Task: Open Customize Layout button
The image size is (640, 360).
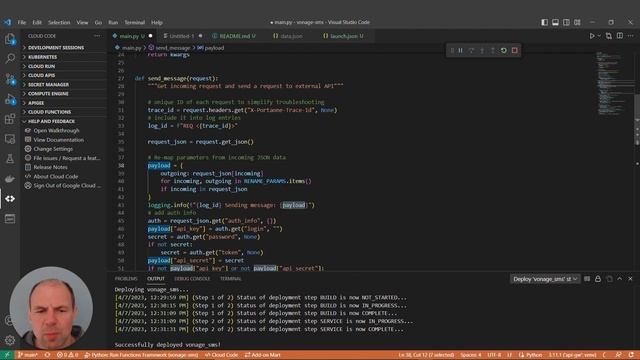Action: point(577,22)
